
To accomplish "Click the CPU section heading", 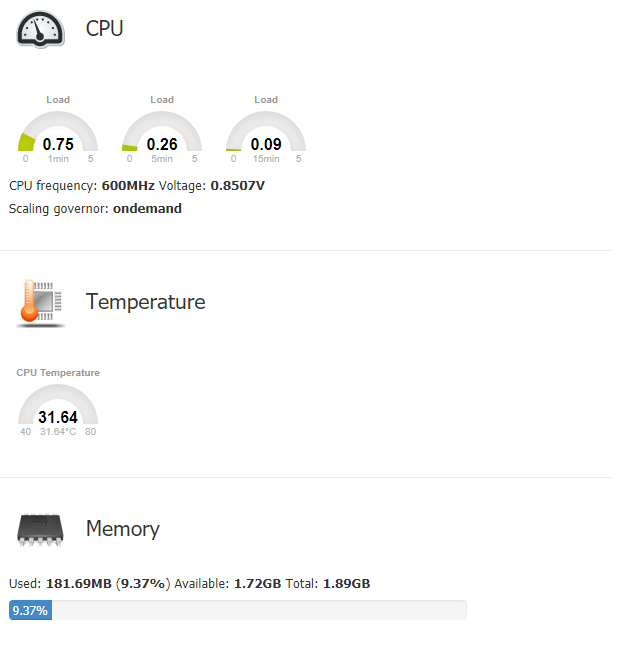I will coord(104,29).
